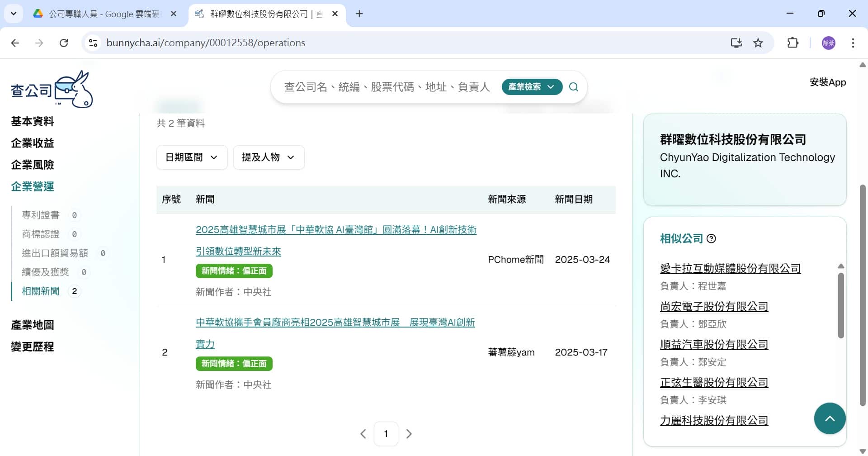Image resolution: width=868 pixels, height=456 pixels.
Task: Expand the 提及人物 filter dropdown
Action: 269,157
